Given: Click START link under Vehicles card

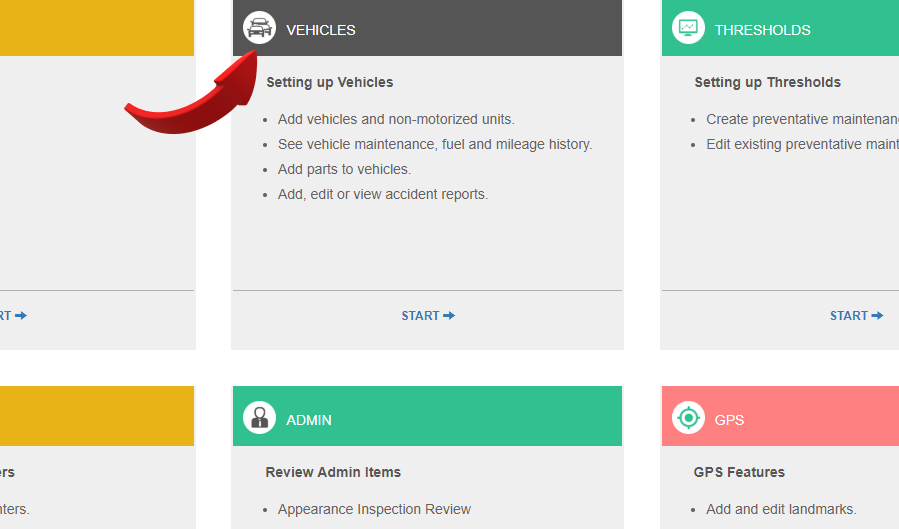Looking at the screenshot, I should tap(428, 316).
